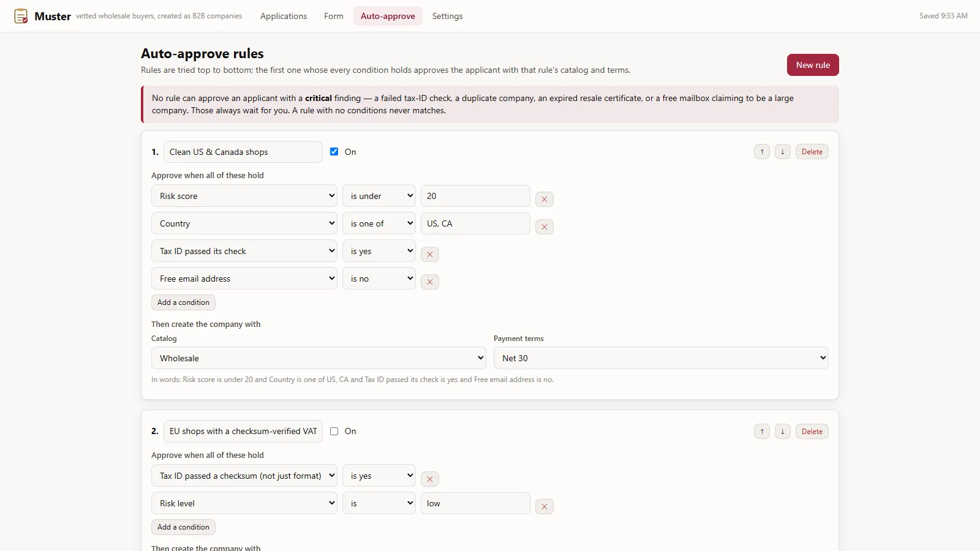Image resolution: width=980 pixels, height=551 pixels.
Task: Select the Auto-approve tab
Action: [x=388, y=16]
